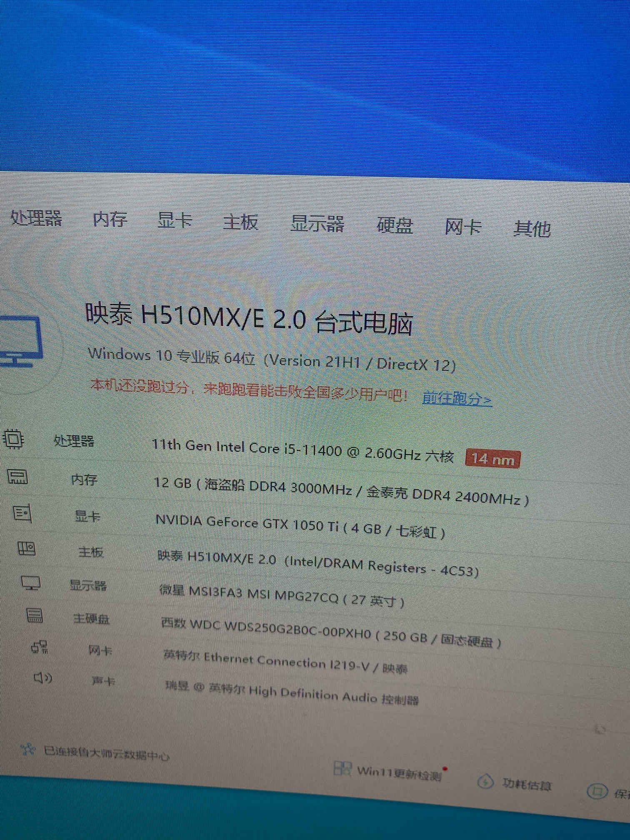
Task: Click the 12 GB DDR4 memory value
Action: 342,491
